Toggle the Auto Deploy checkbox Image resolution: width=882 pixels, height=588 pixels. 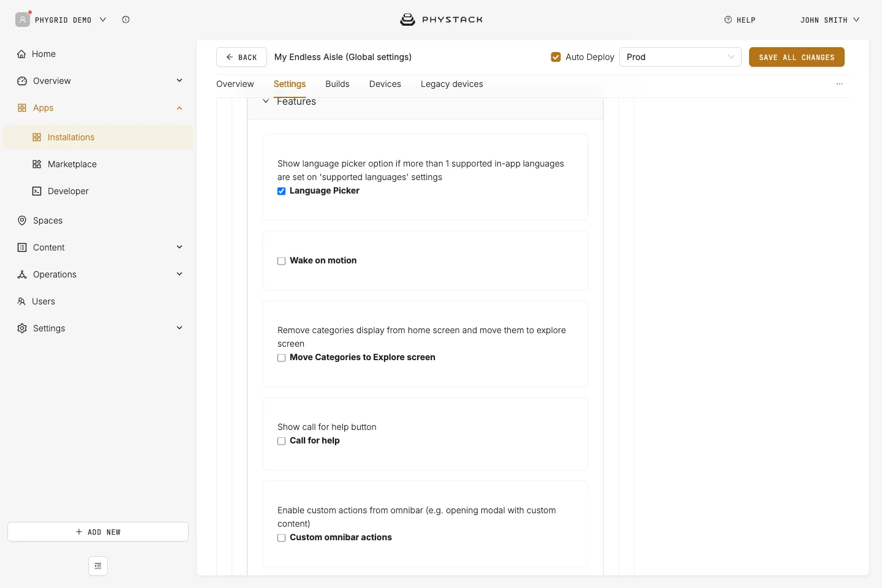pyautogui.click(x=556, y=57)
